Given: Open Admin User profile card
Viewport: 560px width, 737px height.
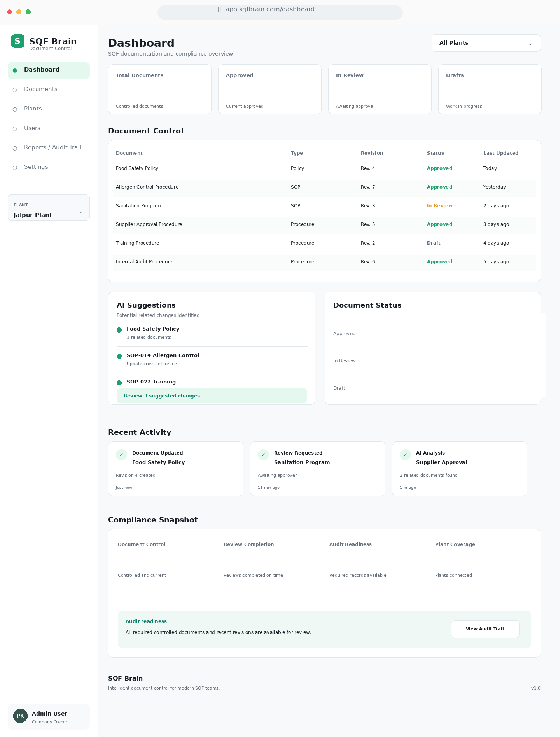Looking at the screenshot, I should click(49, 716).
